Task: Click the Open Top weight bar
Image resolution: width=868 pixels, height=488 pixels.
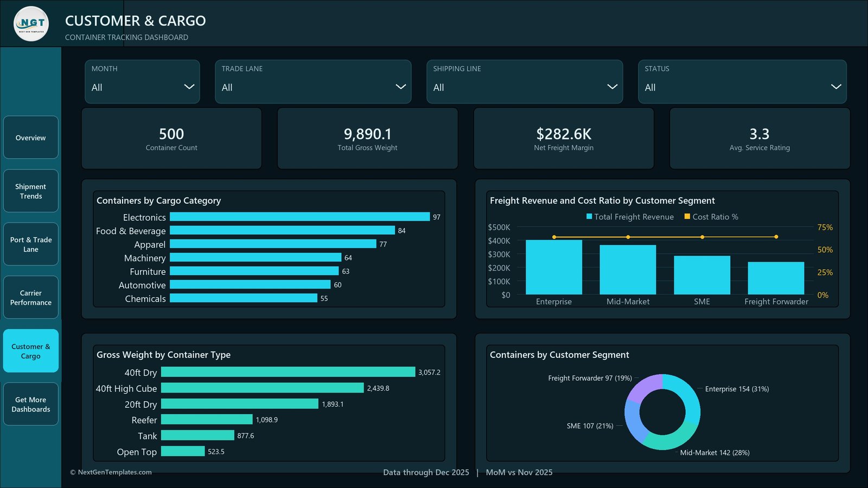Action: click(183, 451)
